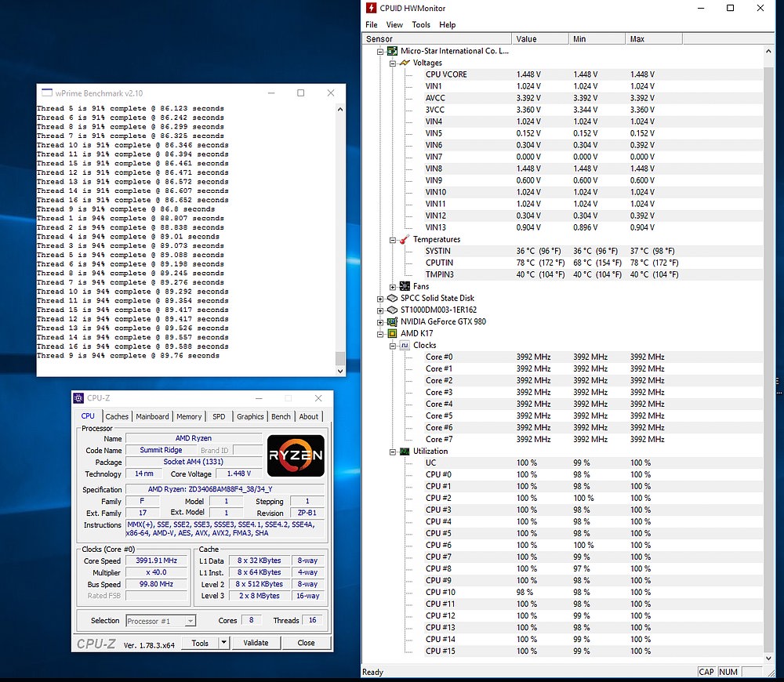Screen dimensions: 784x682
Task: Expand the NVIDIA GeForce GTX 980 node
Action: 380,322
